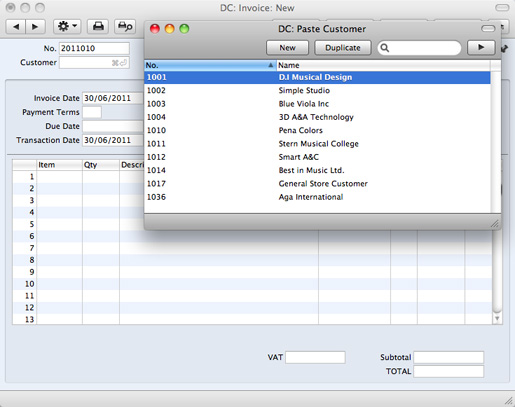
Task: Choose Aga International customer
Action: (x=317, y=197)
